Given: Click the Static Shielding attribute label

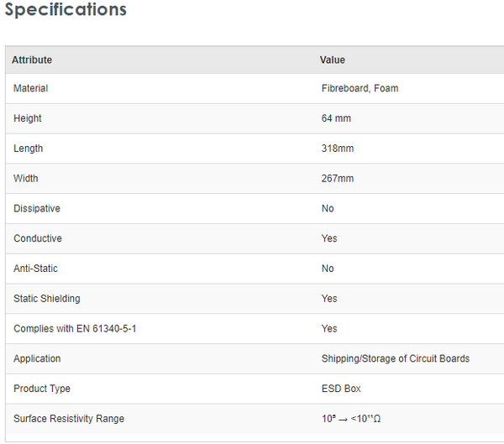Looking at the screenshot, I should point(47,299).
